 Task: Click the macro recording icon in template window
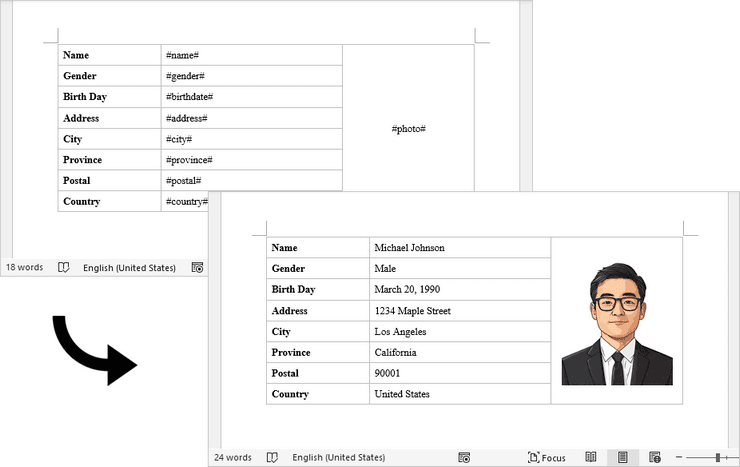pyautogui.click(x=197, y=268)
